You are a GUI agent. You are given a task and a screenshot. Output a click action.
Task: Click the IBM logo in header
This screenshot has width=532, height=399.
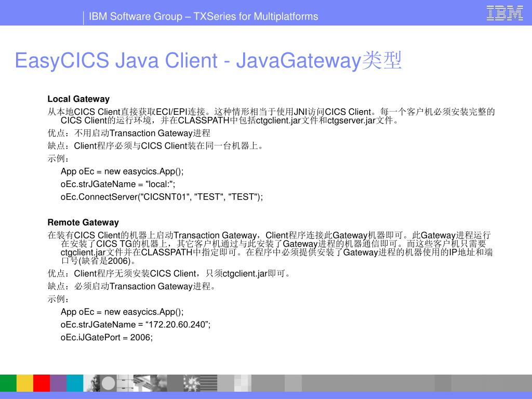(x=504, y=13)
